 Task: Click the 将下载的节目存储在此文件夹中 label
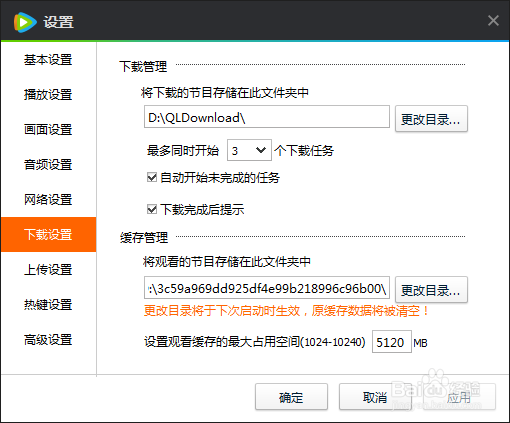pos(225,93)
